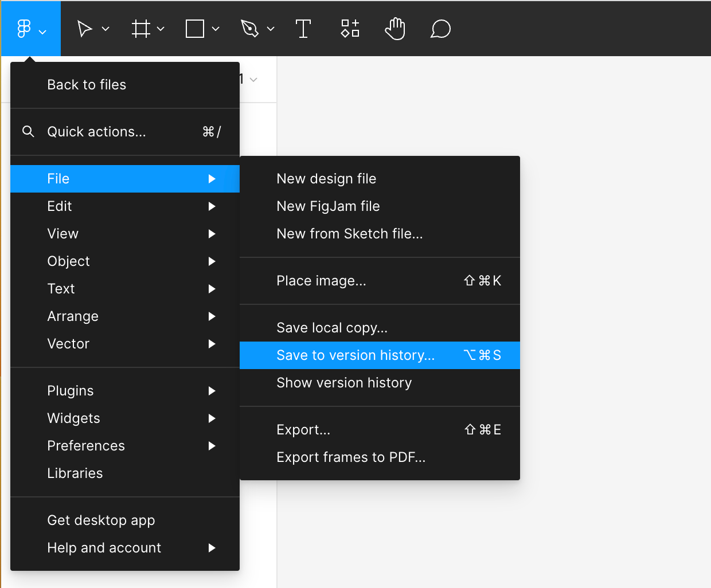Expand the shape tools chevron
Viewport: 711px width, 588px height.
click(216, 29)
